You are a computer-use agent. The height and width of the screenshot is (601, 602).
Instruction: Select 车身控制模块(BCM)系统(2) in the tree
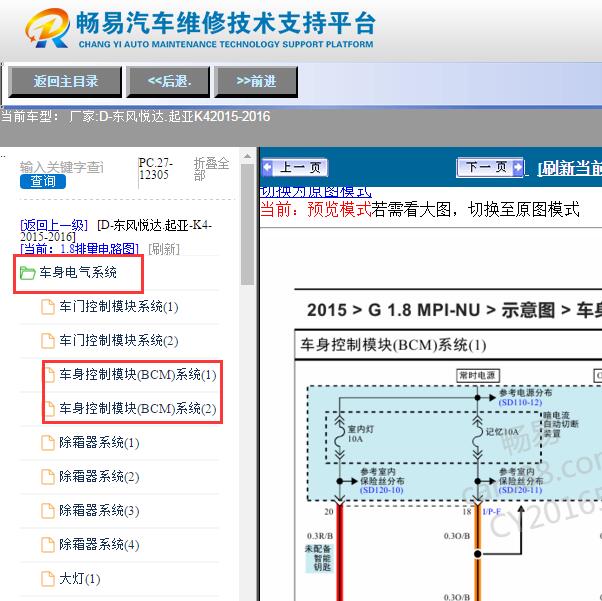137,409
